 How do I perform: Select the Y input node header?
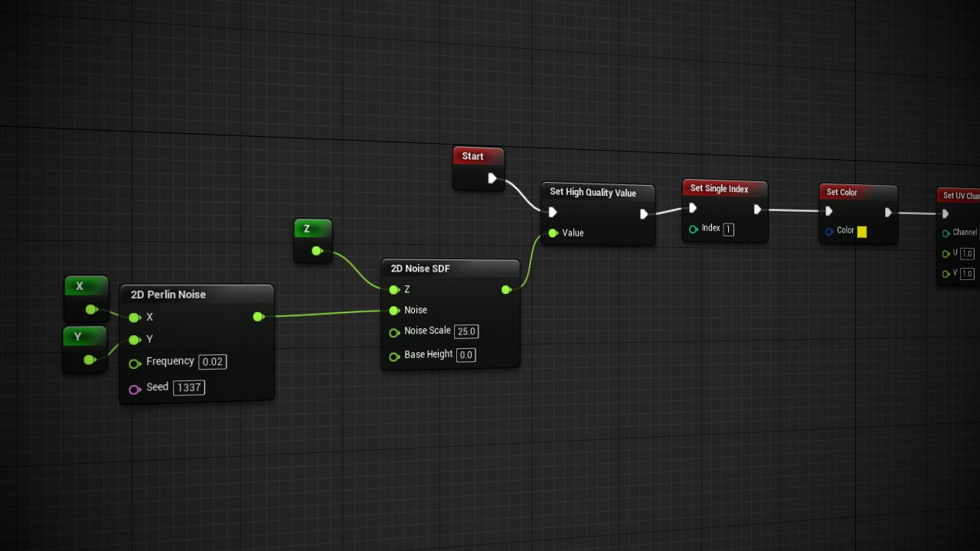[78, 337]
